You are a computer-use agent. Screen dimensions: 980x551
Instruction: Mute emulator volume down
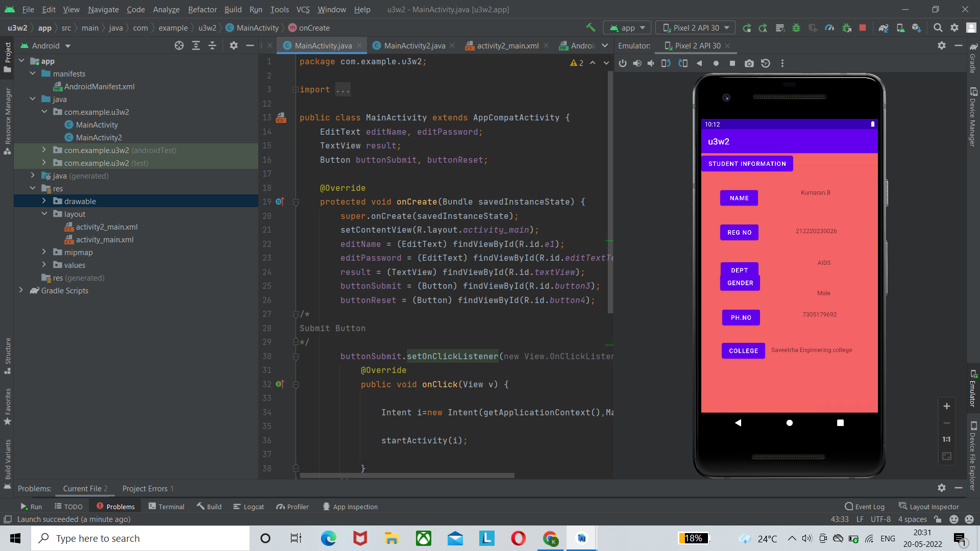650,63
